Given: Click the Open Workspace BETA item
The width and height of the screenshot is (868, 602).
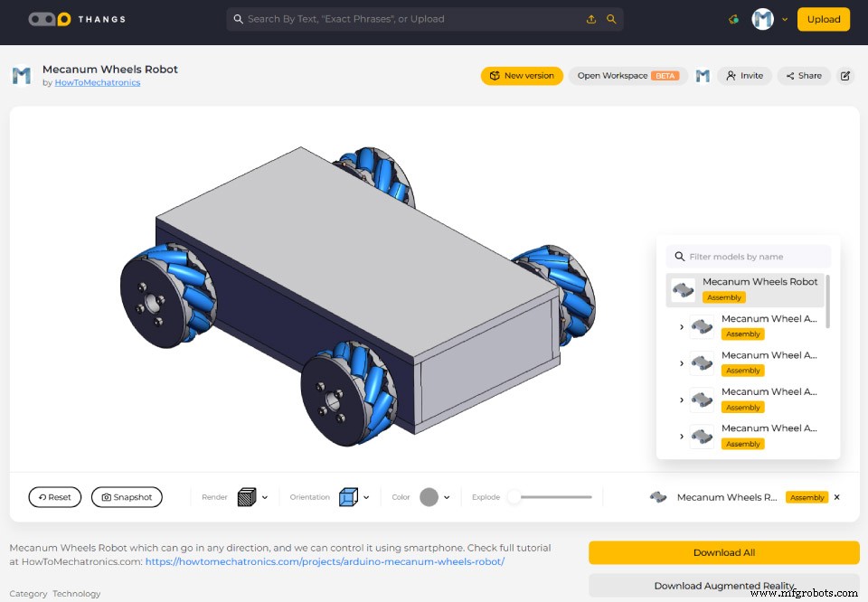Looking at the screenshot, I should coord(627,76).
